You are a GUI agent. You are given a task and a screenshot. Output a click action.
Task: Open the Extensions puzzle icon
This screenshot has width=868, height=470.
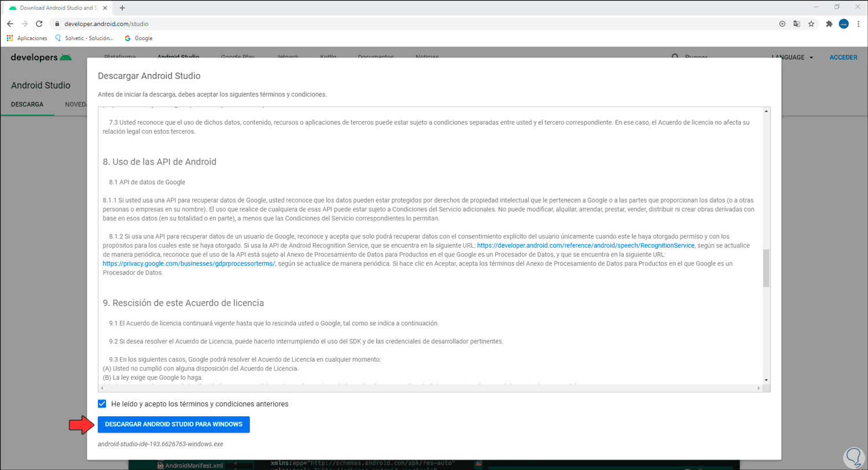click(829, 24)
